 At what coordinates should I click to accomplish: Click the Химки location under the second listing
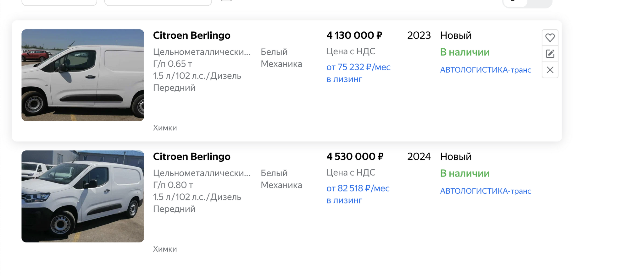pos(165,249)
